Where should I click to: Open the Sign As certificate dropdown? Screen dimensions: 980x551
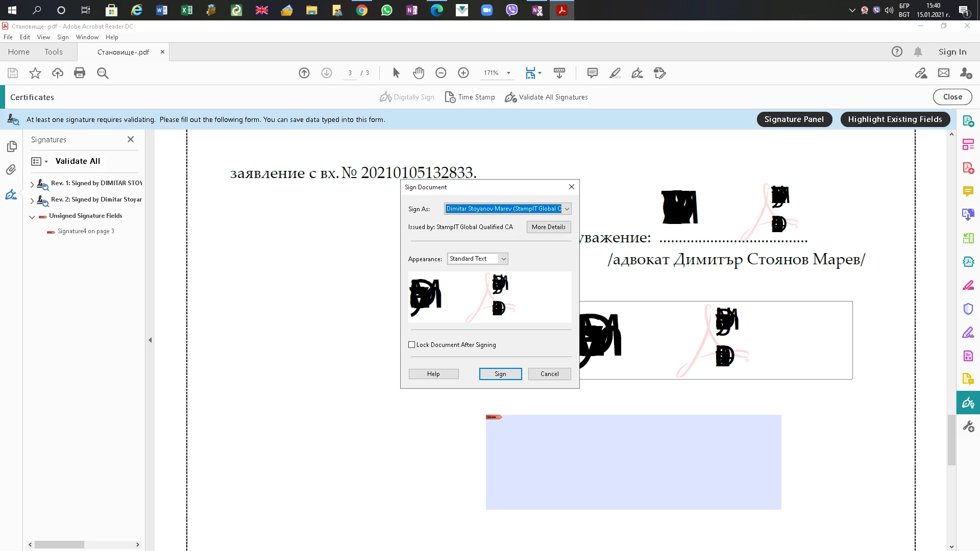tap(567, 209)
